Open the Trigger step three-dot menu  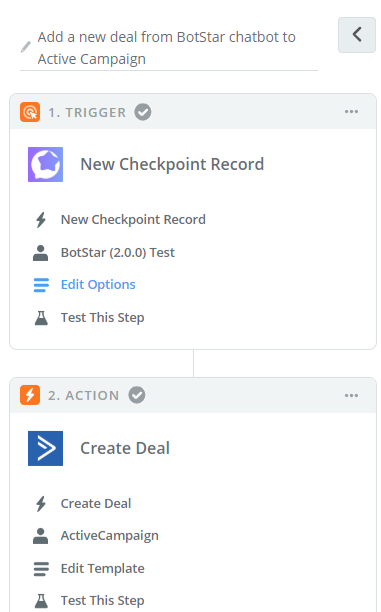[x=351, y=112]
